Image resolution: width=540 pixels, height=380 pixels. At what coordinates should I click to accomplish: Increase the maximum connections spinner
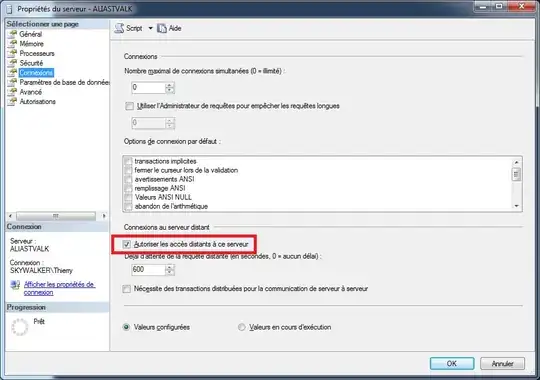(x=170, y=85)
